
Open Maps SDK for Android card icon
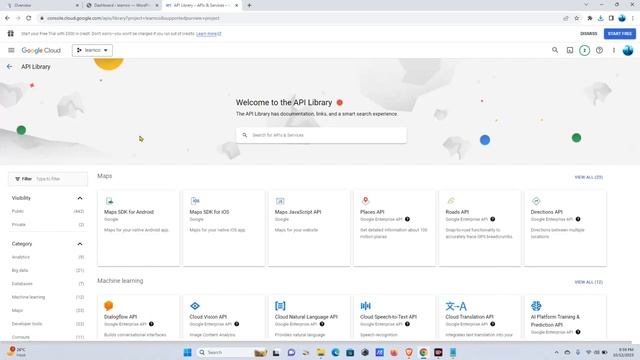(x=109, y=201)
